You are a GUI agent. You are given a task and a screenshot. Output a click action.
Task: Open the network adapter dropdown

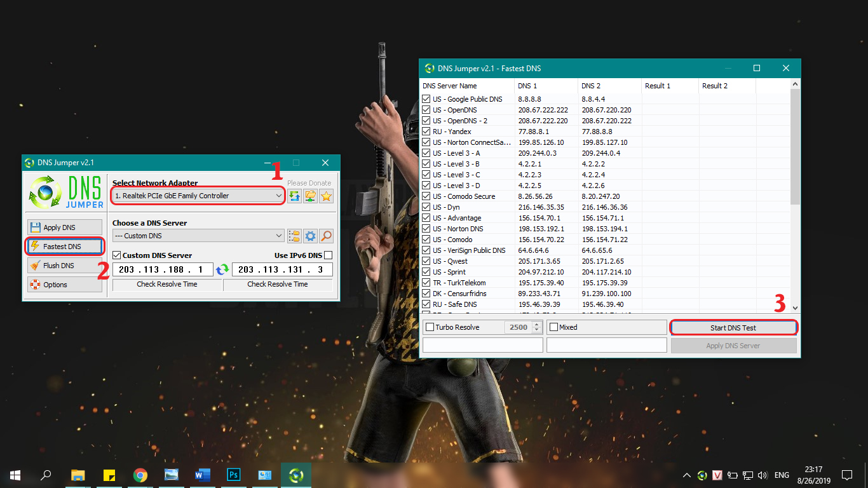click(x=198, y=196)
